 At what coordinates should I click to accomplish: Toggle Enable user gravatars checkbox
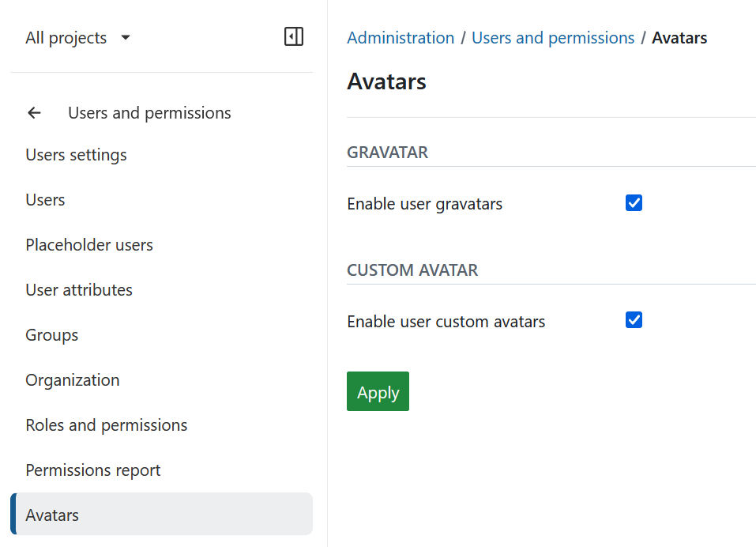click(x=634, y=203)
